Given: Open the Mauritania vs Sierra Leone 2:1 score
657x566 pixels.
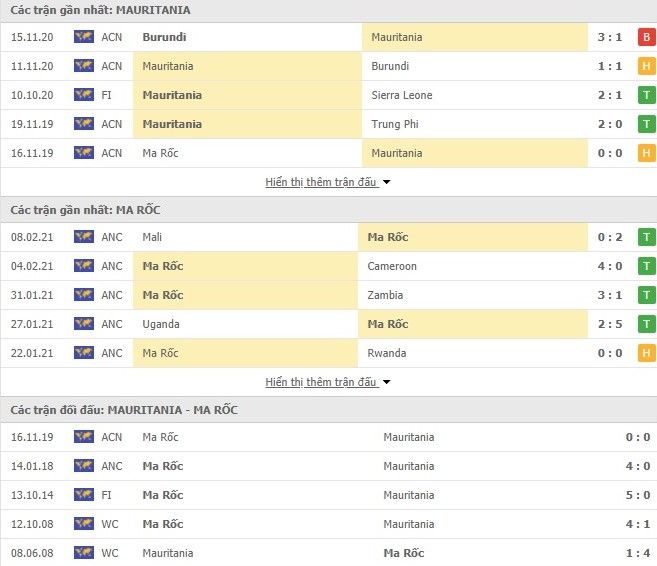Looking at the screenshot, I should pyautogui.click(x=612, y=95).
